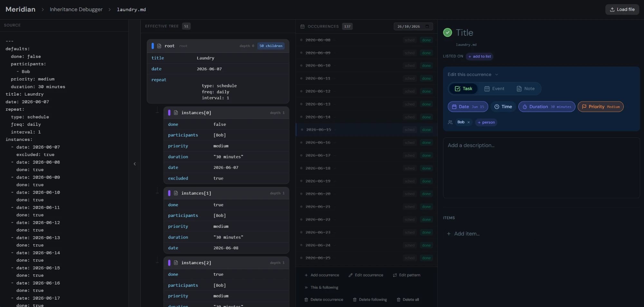Click the Add a description text area
This screenshot has width=644, height=307.
(x=541, y=168)
